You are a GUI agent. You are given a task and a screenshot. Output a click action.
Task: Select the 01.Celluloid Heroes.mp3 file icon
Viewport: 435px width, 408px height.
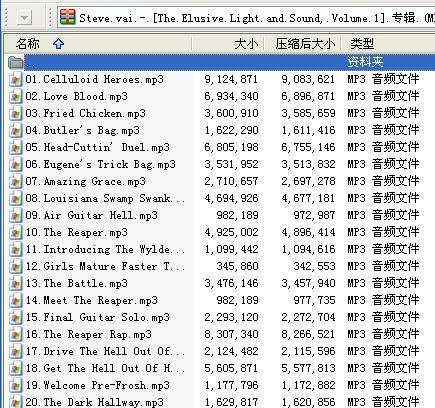pos(15,79)
